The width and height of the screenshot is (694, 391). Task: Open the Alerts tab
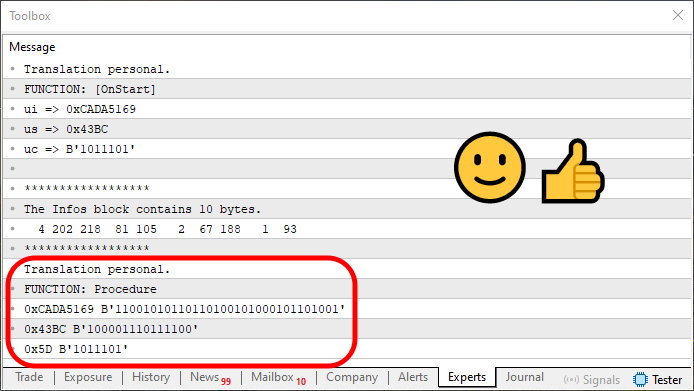(413, 377)
